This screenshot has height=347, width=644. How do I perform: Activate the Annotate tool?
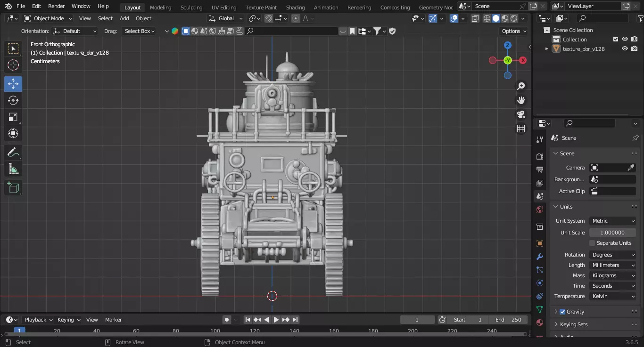point(13,153)
